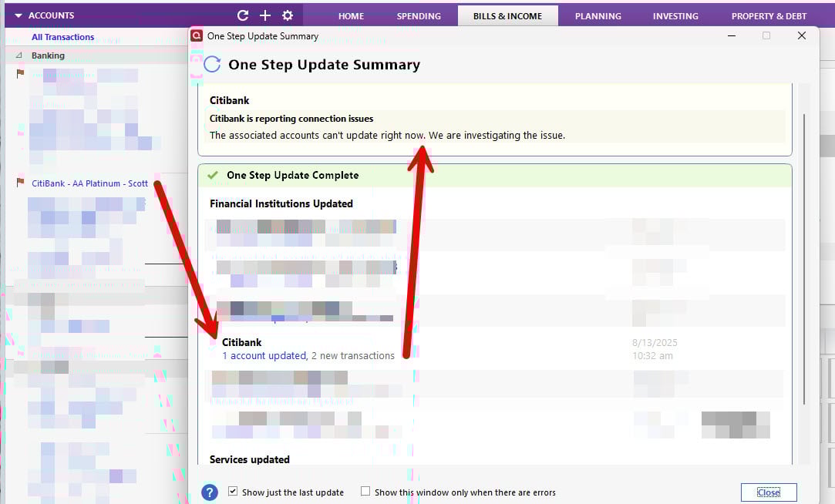Click the blue help question mark icon
This screenshot has height=504, width=835.
point(210,492)
